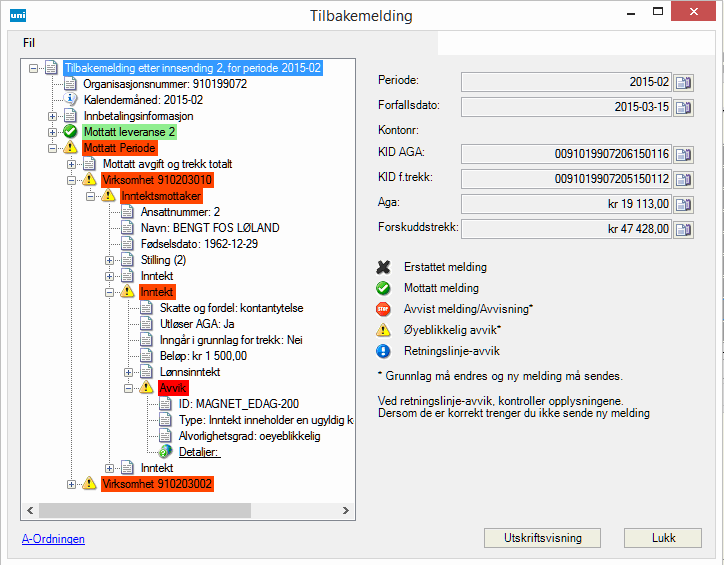Click copy icon beside Forfallsdato field

(683, 107)
